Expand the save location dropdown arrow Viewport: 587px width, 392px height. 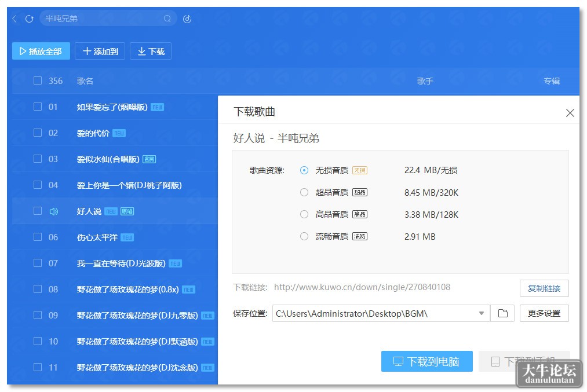[x=482, y=313]
